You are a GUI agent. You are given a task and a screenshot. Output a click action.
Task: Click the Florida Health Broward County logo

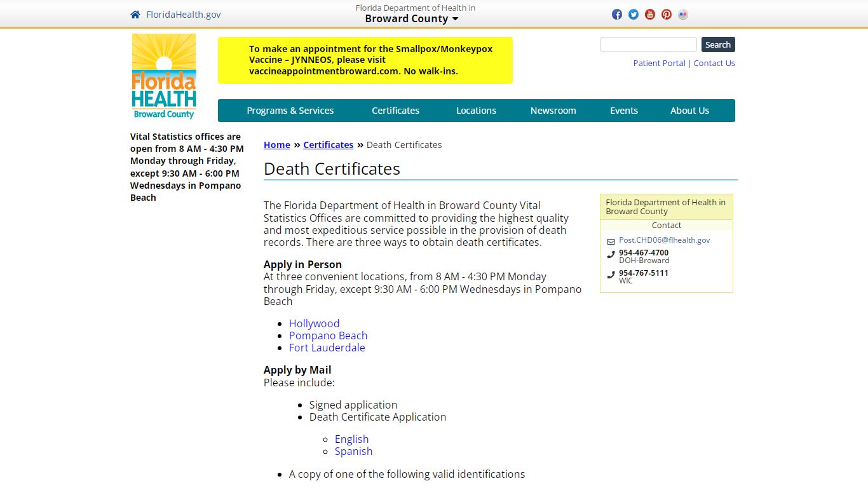click(x=164, y=76)
